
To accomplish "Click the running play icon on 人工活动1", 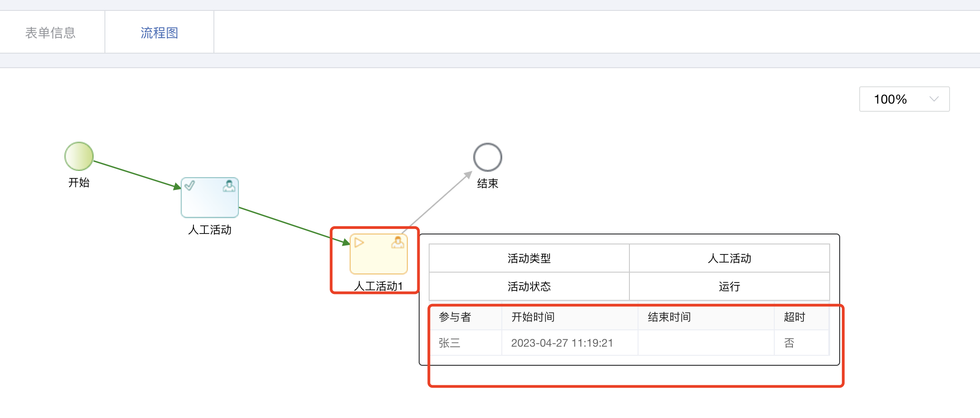I will point(359,242).
